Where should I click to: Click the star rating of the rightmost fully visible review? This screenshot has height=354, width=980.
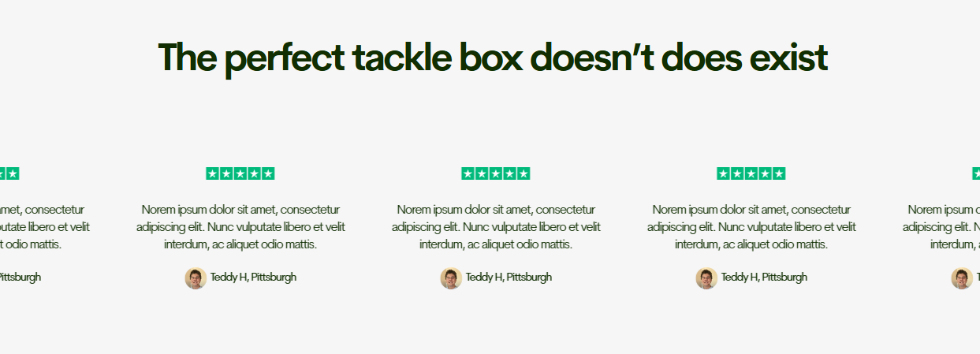(x=751, y=173)
